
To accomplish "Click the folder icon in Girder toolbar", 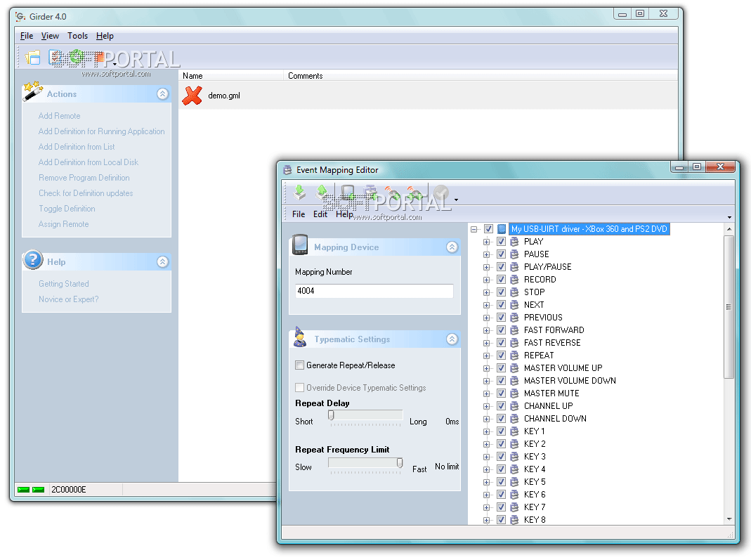I will pos(32,58).
